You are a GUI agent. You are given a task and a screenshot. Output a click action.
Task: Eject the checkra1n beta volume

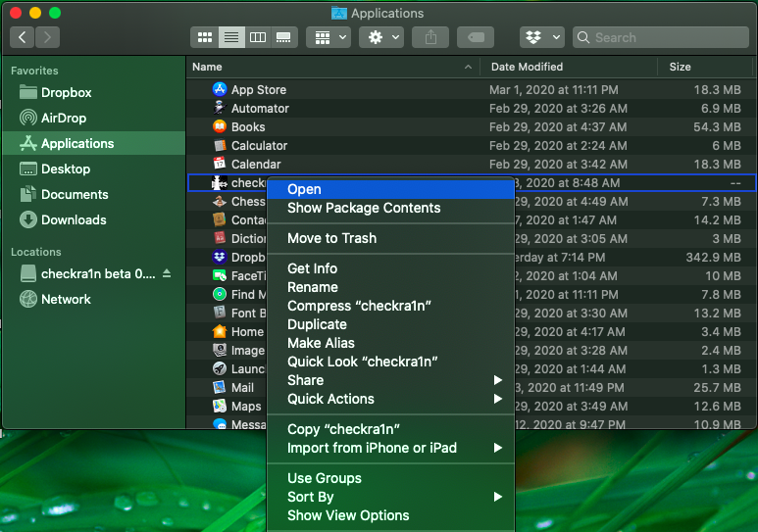pyautogui.click(x=167, y=273)
